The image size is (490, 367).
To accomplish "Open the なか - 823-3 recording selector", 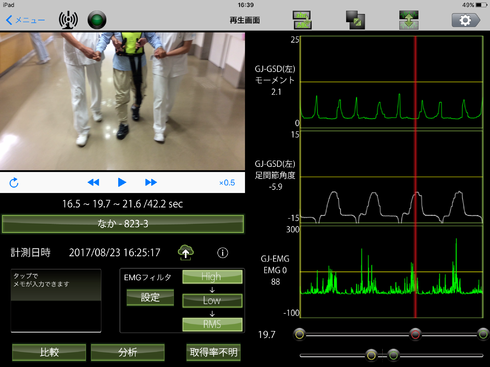I will (x=123, y=224).
